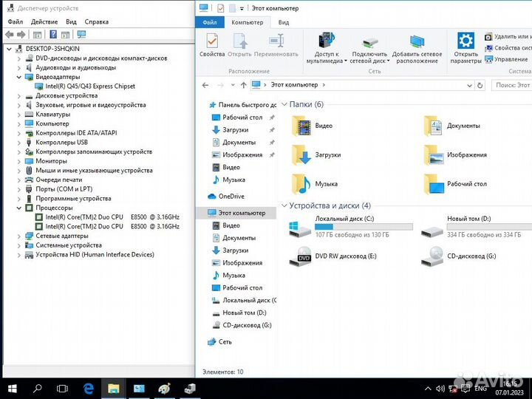Click Удалить или изменить программу ribbon item
The image size is (532, 399).
point(508,37)
